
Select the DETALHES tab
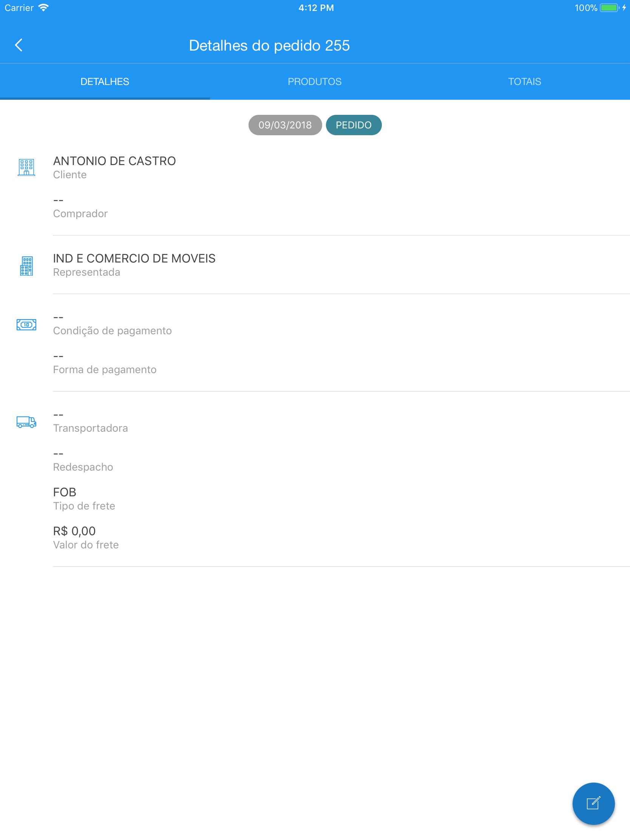click(105, 81)
